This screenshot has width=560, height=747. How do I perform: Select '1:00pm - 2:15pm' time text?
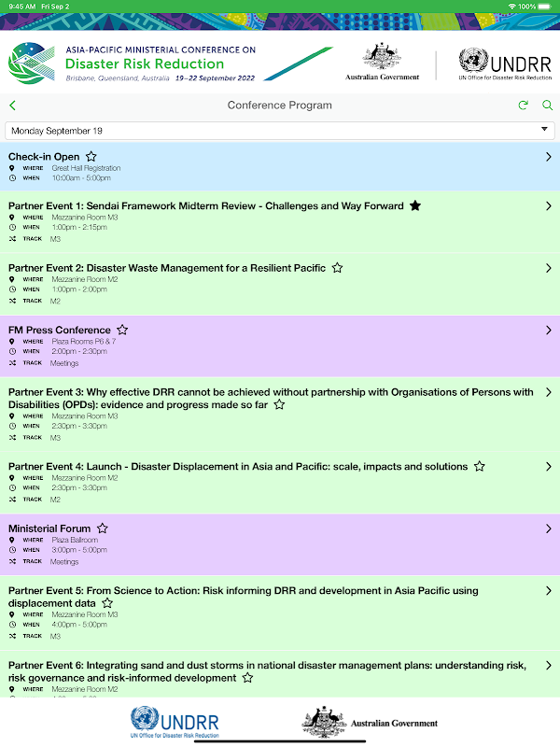point(79,227)
